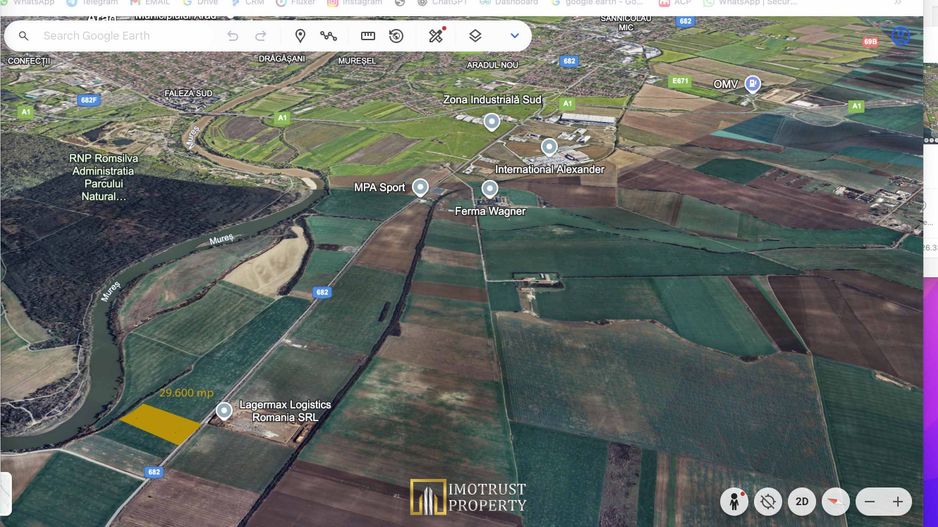Select the Draw path or polygon tool
The image size is (938, 527).
[x=329, y=36]
